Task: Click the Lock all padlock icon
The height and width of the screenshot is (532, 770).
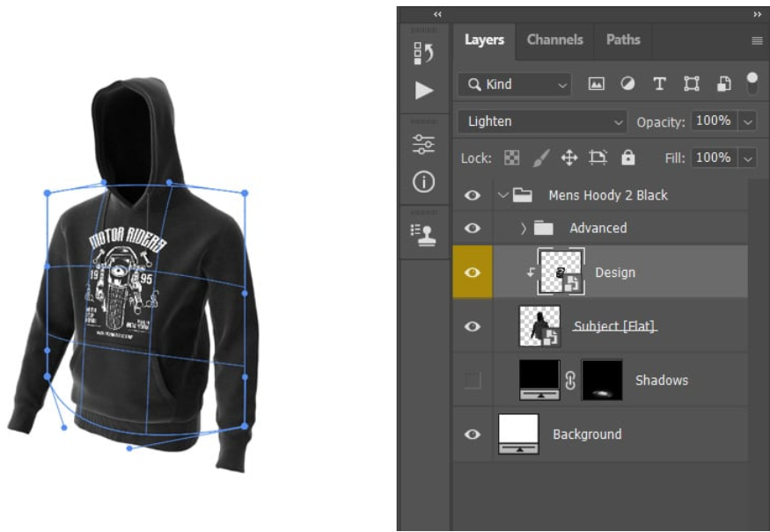Action: (628, 157)
